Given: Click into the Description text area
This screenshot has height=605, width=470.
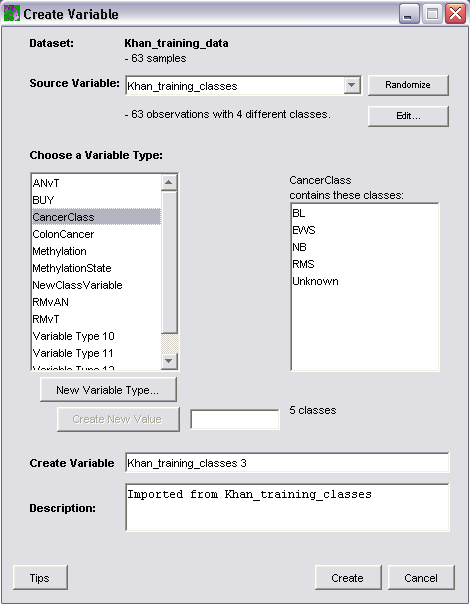Looking at the screenshot, I should (287, 507).
